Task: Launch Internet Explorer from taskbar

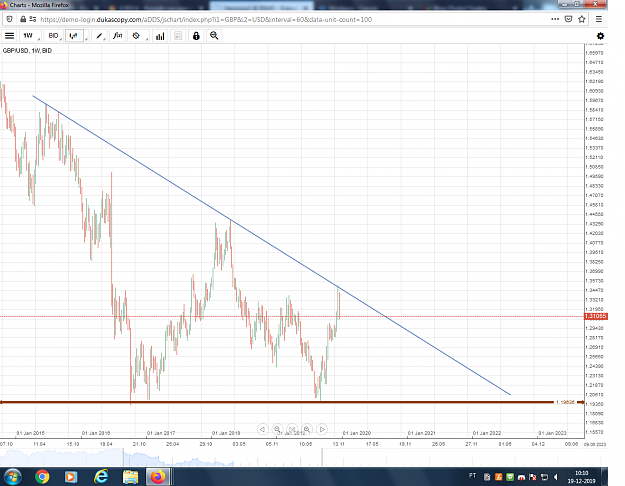Action: pos(101,476)
